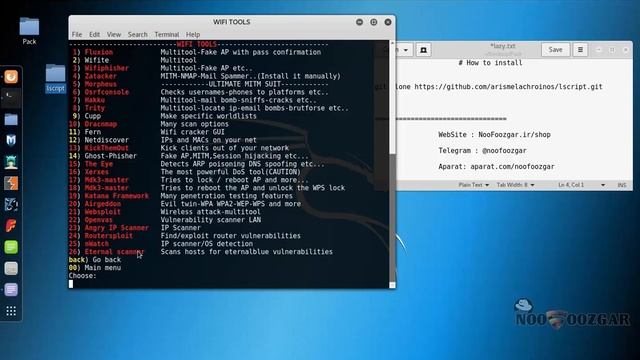The width and height of the screenshot is (640, 360).
Task: Open the gray app icon in dock
Action: 11,268
